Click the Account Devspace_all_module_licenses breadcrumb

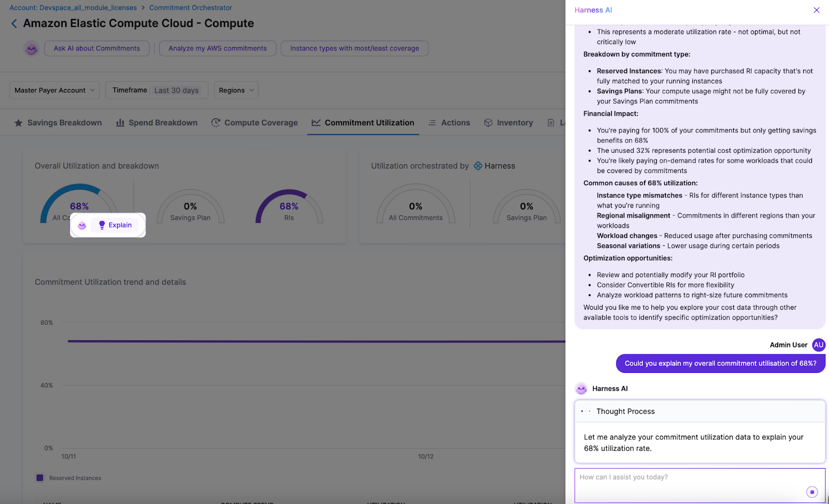tap(73, 8)
